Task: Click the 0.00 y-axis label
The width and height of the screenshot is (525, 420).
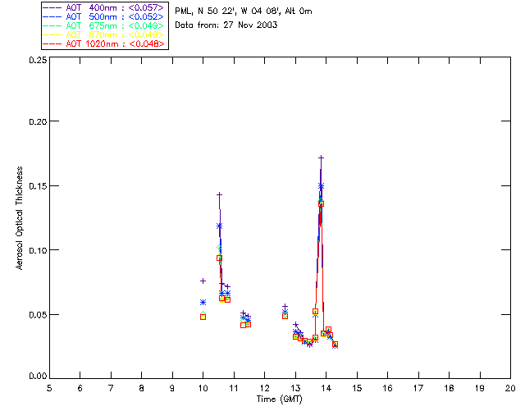Action: coord(38,377)
